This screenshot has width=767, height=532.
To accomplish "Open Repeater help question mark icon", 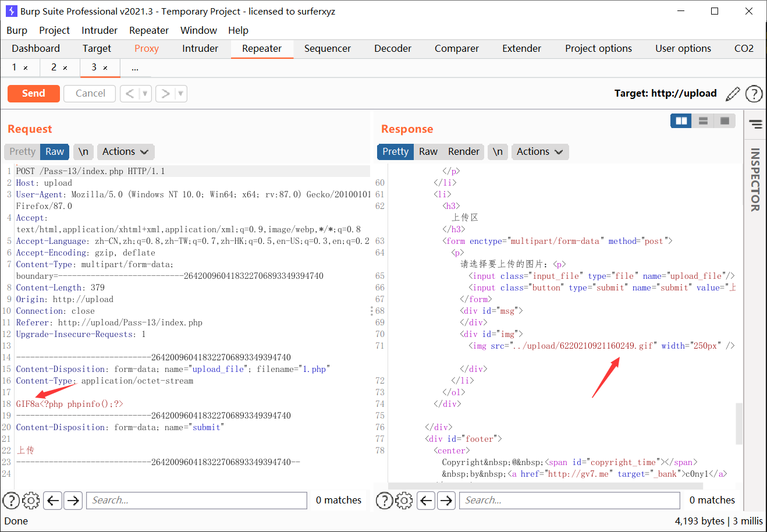I will tap(754, 93).
